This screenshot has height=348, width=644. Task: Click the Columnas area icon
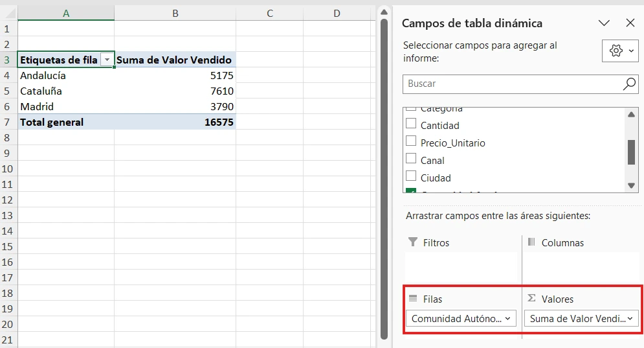pos(531,242)
